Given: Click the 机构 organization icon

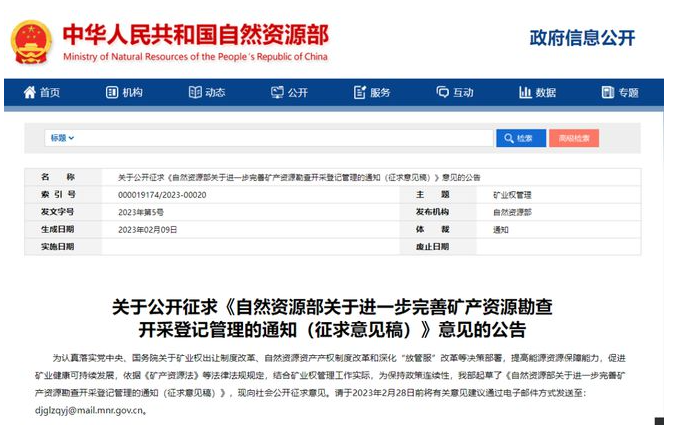Looking at the screenshot, I should pyautogui.click(x=112, y=93).
